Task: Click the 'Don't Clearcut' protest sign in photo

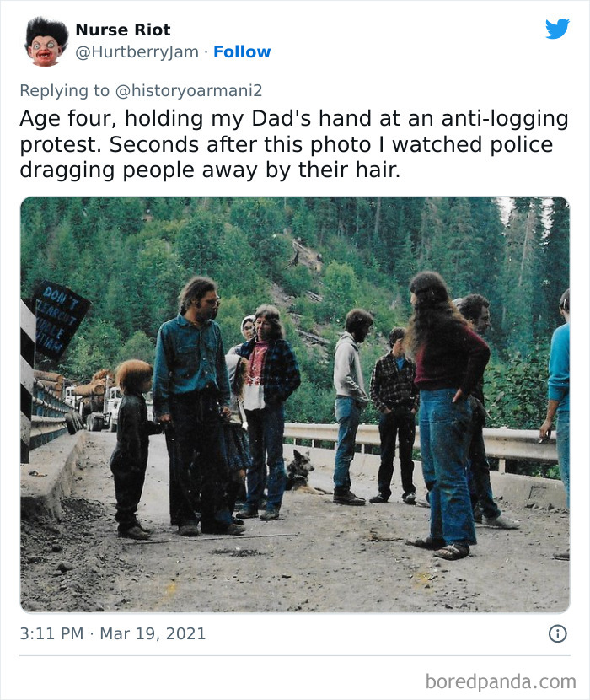Action: (59, 320)
